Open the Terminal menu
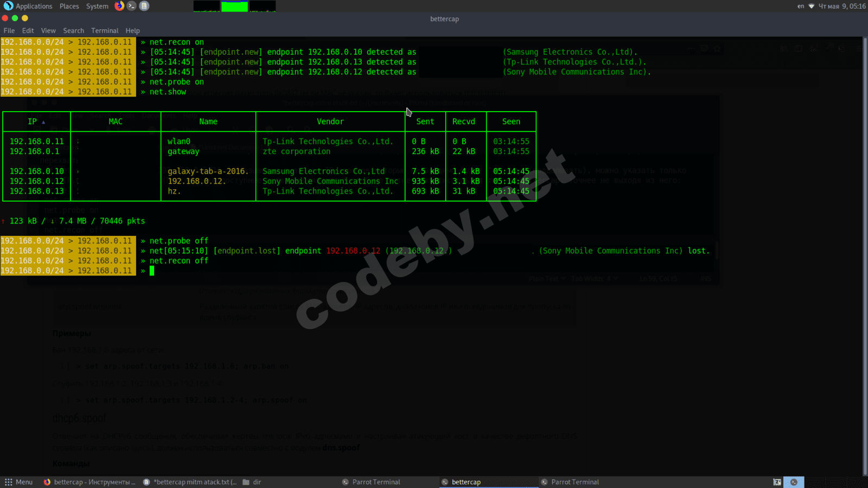868x488 pixels. pyautogui.click(x=105, y=31)
